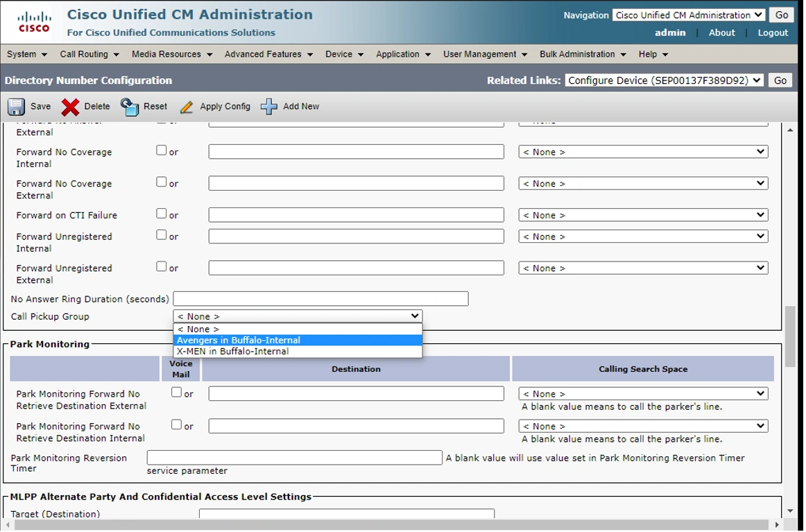Screen dimensions: 806x532
Task: Click the horizontal scrollbar right arrow
Action: pyautogui.click(x=777, y=525)
